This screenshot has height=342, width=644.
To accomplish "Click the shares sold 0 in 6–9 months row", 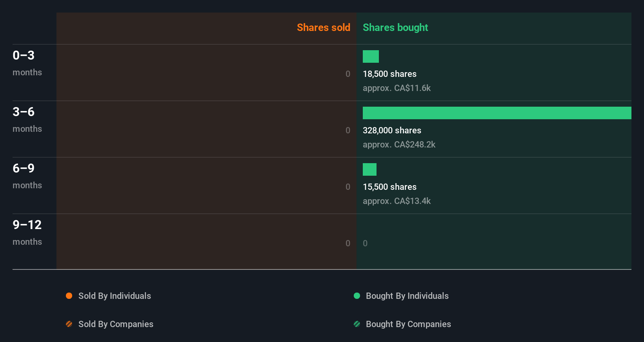I will [x=348, y=187].
